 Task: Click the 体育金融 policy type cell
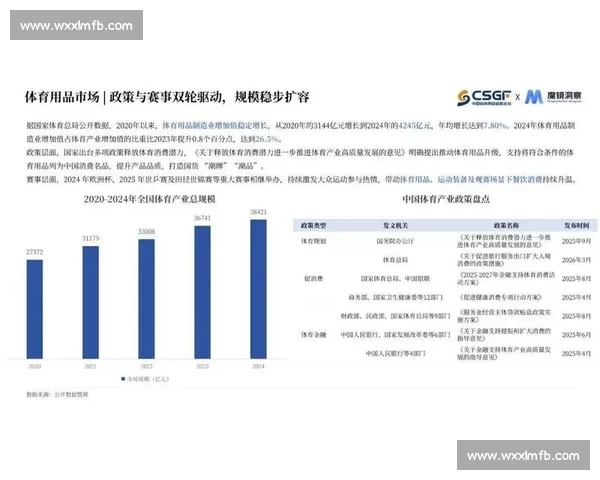coord(313,335)
